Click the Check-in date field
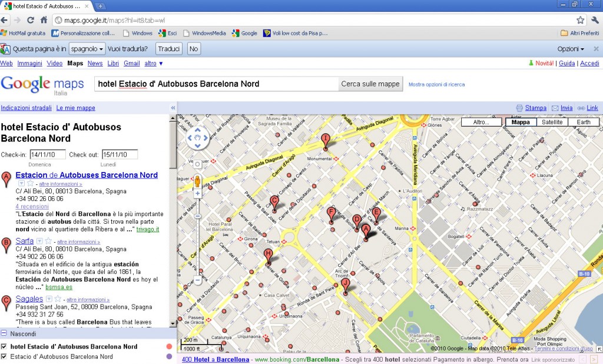Viewport: 603px width, 364px height. [48, 155]
